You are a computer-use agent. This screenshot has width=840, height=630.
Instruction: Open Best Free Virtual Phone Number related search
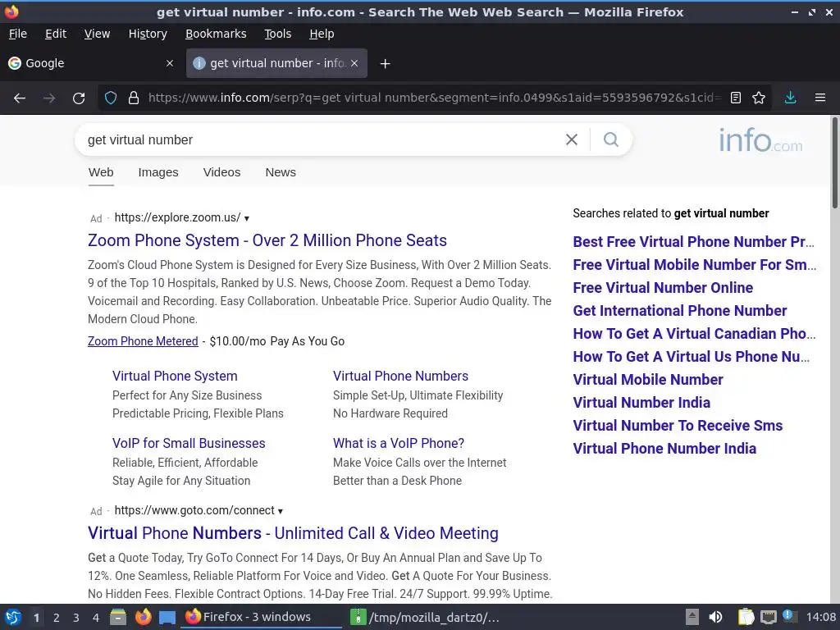tap(694, 242)
